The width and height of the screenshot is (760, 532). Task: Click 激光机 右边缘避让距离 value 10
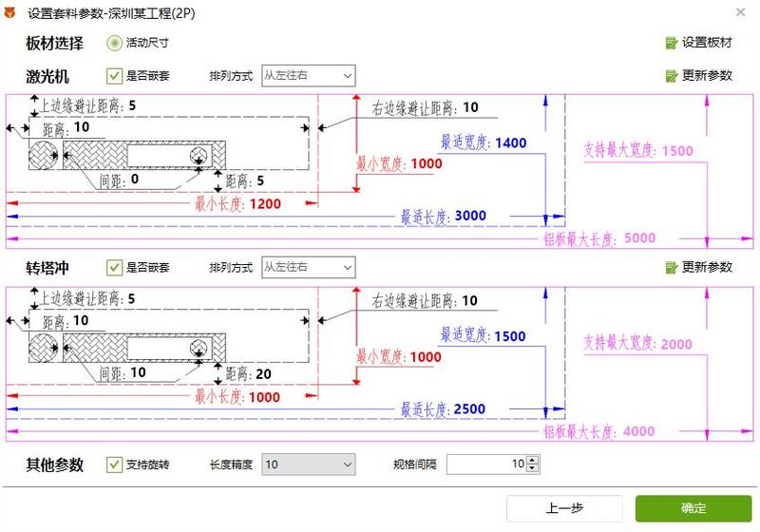coord(470,107)
